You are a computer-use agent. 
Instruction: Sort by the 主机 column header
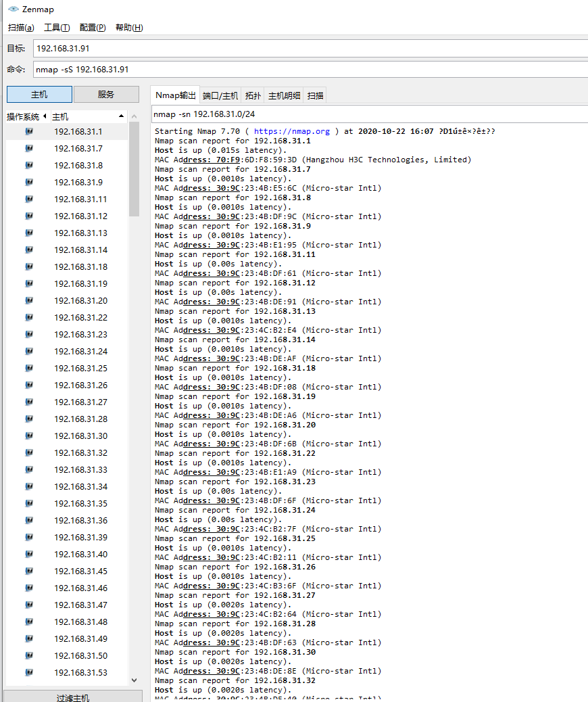88,116
